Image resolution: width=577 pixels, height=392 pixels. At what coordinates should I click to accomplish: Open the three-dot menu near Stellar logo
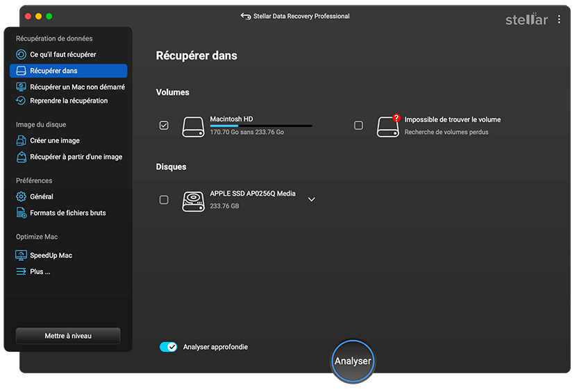tap(559, 19)
